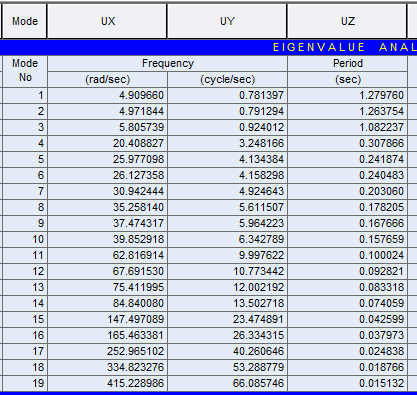Select mode 15 row number
Image resolution: width=417 pixels, height=395 pixels.
(x=25, y=319)
